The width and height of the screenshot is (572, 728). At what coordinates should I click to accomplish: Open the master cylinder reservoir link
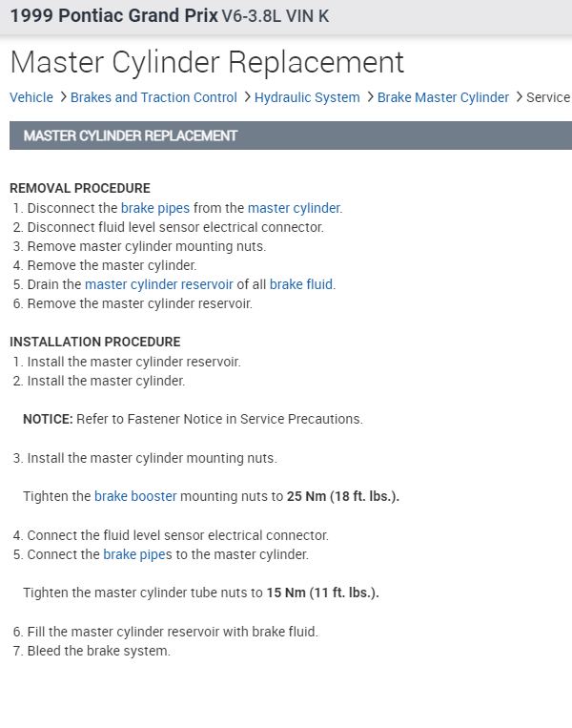click(158, 284)
